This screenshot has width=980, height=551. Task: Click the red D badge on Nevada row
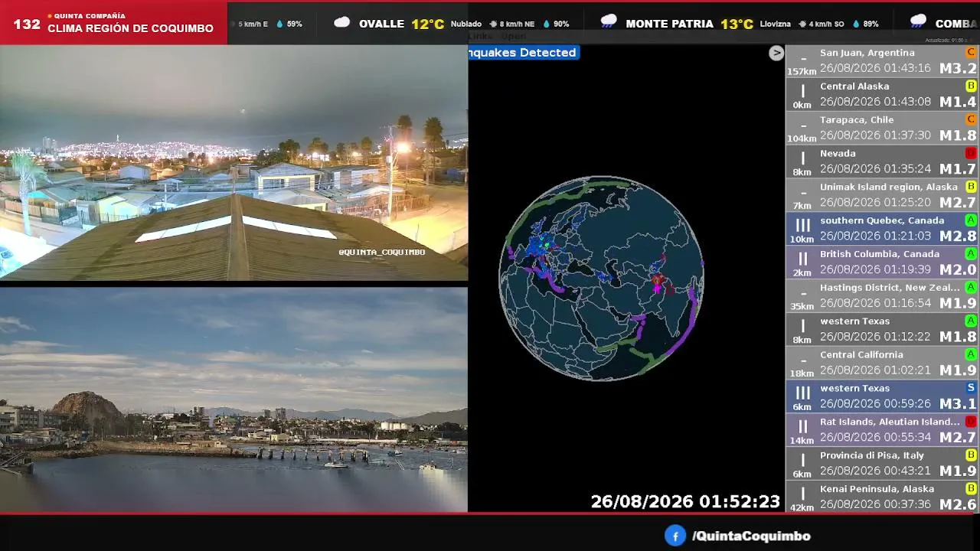971,153
